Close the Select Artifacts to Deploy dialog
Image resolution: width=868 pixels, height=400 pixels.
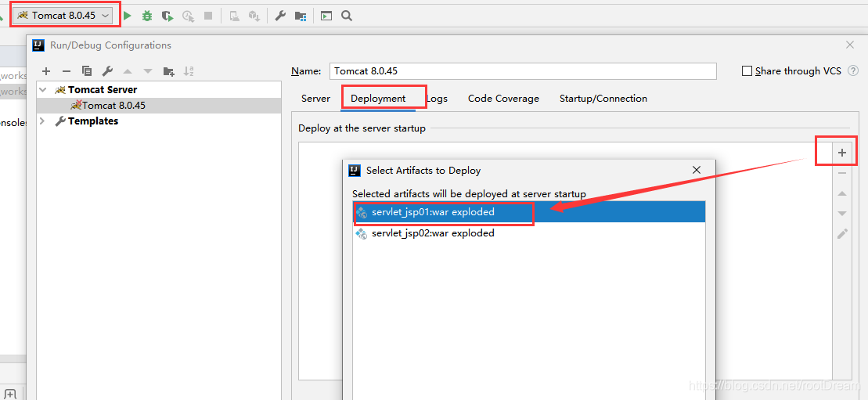point(697,170)
